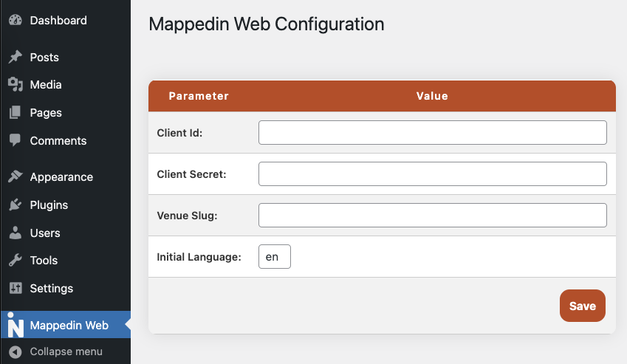This screenshot has width=627, height=364.
Task: Click the Dashboard gauge icon
Action: tap(16, 20)
